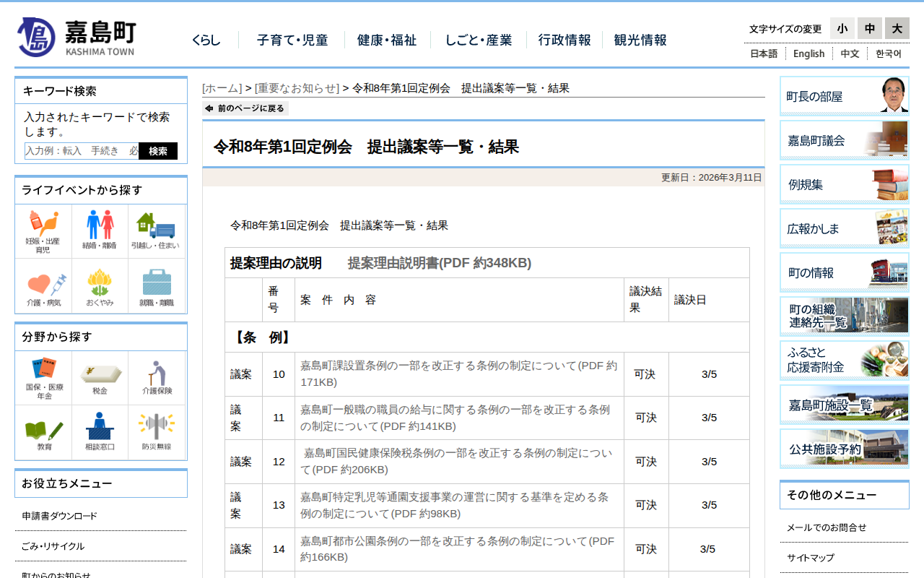The image size is (924, 578).
Task: Open the 妊娠・出産育児 life event icon
Action: pyautogui.click(x=43, y=230)
